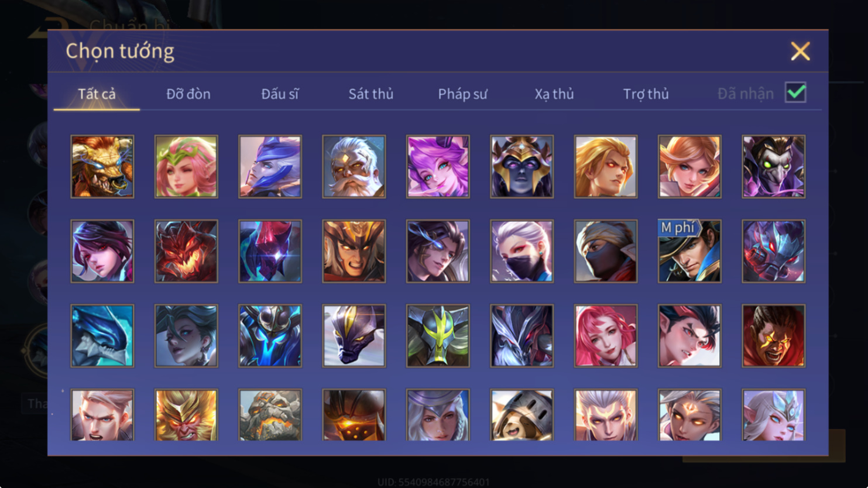The height and width of the screenshot is (488, 868).
Task: Open the 'Sát thủ' tab
Action: point(371,94)
